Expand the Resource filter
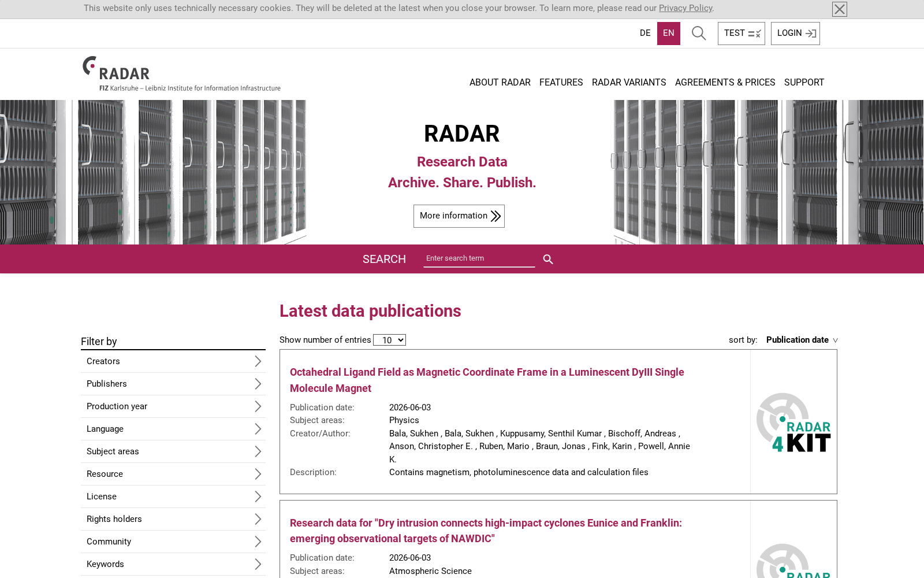924x578 pixels. point(173,474)
